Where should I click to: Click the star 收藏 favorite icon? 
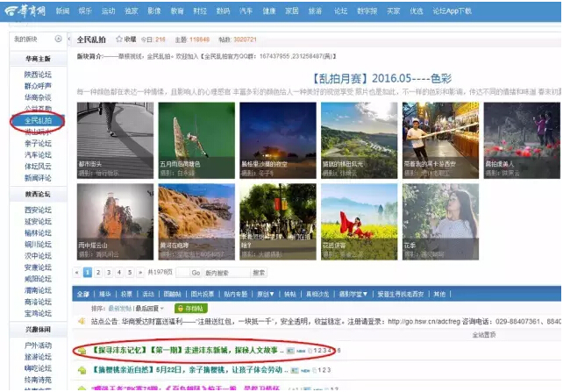[119, 39]
